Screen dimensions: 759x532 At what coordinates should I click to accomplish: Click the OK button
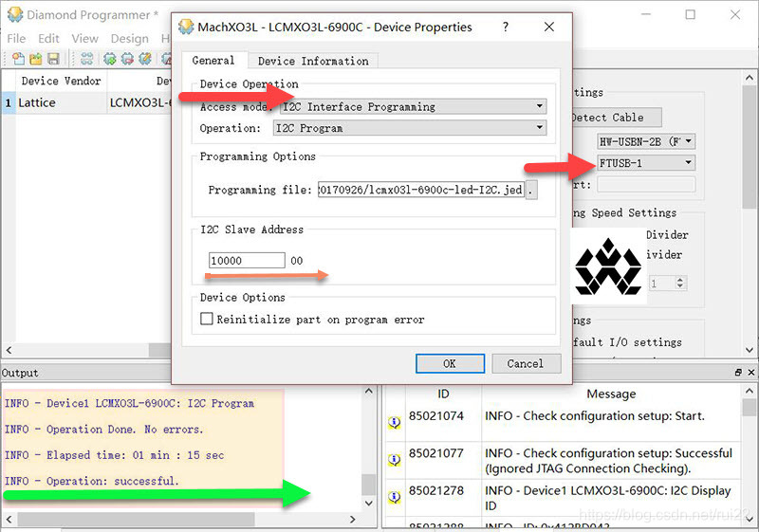pos(450,363)
